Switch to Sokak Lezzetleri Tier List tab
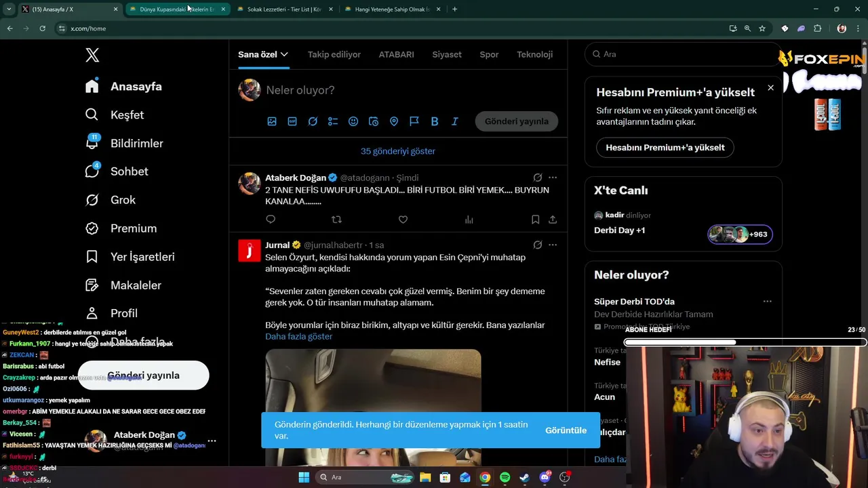 pyautogui.click(x=284, y=9)
